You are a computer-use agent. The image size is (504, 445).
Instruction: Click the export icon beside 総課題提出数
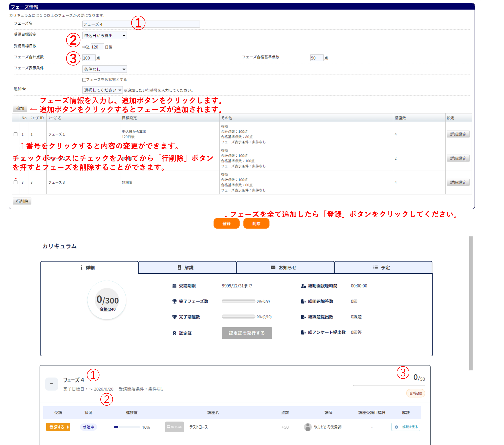[303, 317]
